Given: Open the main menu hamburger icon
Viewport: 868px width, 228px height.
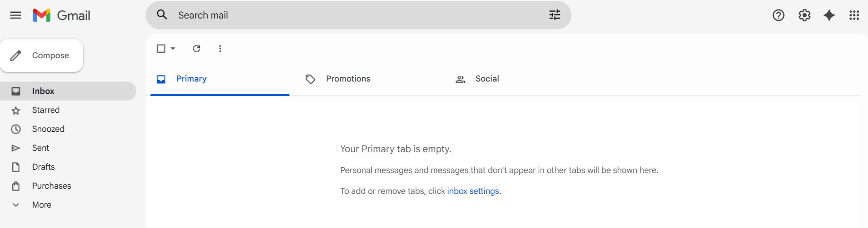Looking at the screenshot, I should [x=16, y=15].
